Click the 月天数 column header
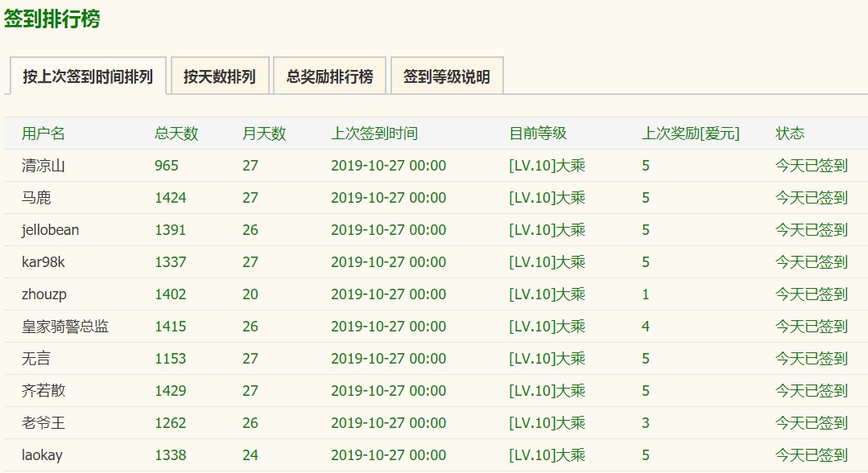The height and width of the screenshot is (473, 868). click(x=264, y=134)
